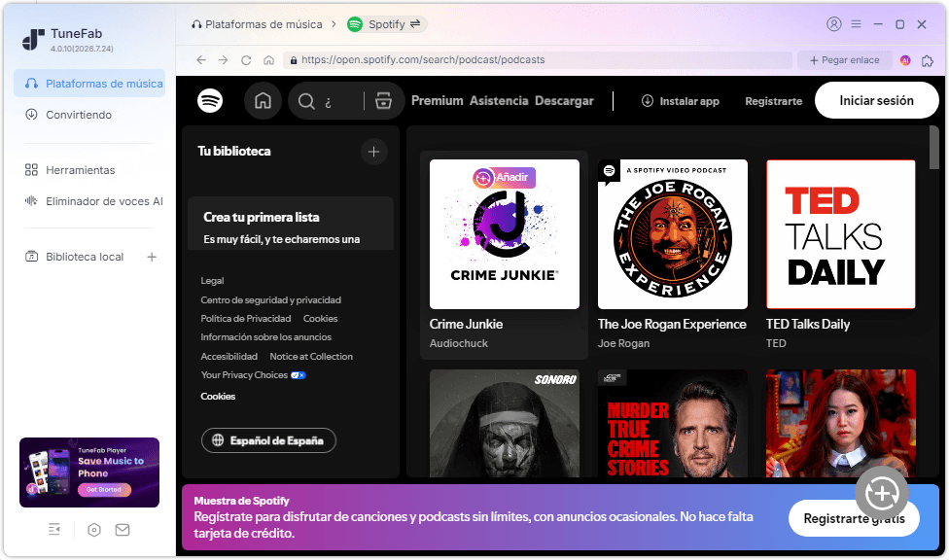The width and height of the screenshot is (949, 560).
Task: Open Descargar link
Action: 564,100
